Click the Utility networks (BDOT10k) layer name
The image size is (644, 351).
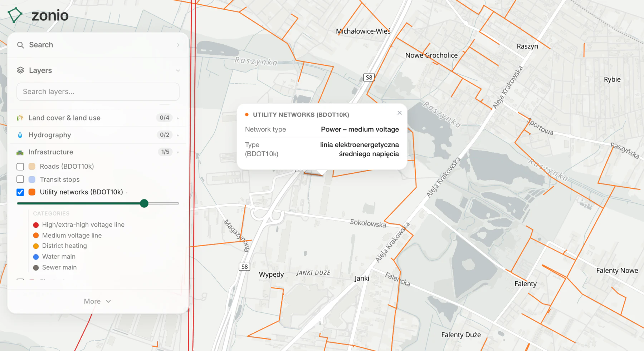pyautogui.click(x=82, y=192)
